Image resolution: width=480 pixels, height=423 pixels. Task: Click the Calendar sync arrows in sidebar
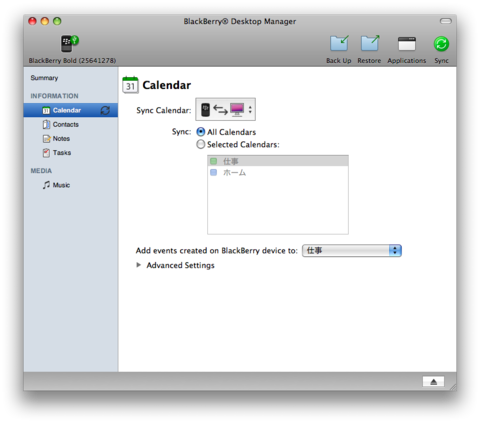(105, 110)
